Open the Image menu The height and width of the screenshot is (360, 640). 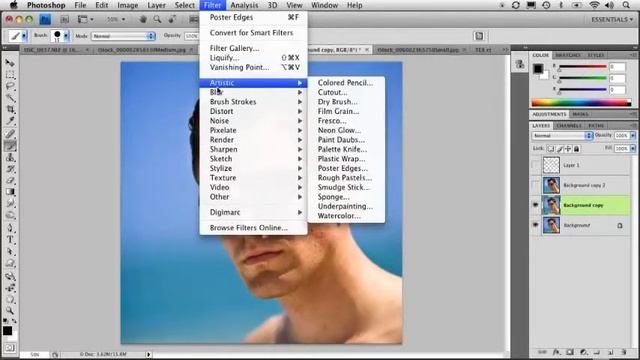[128, 5]
